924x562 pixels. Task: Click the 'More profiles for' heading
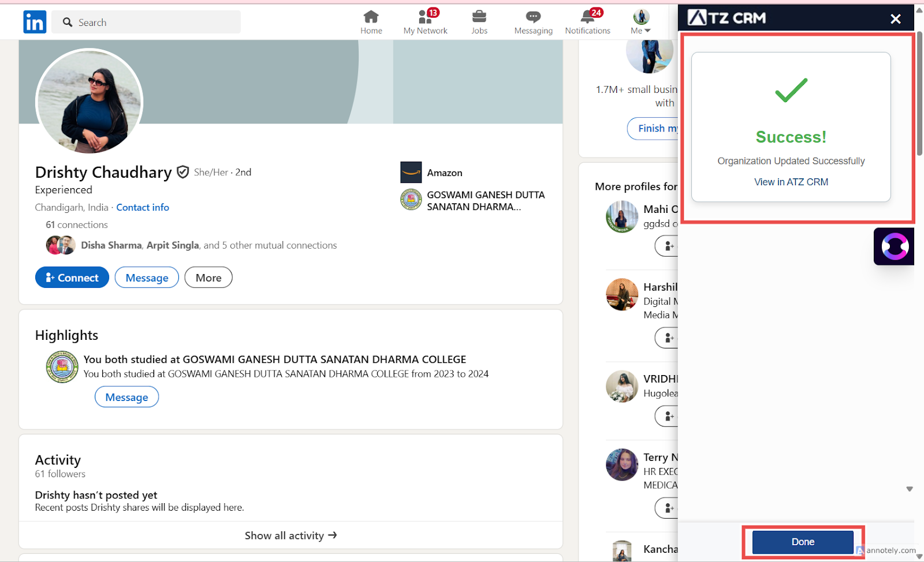(636, 186)
